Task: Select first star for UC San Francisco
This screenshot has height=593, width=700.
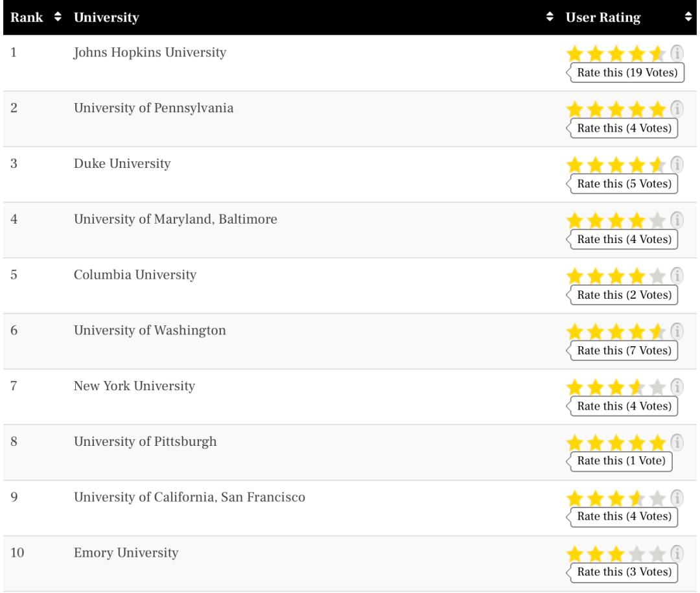Action: pyautogui.click(x=575, y=499)
